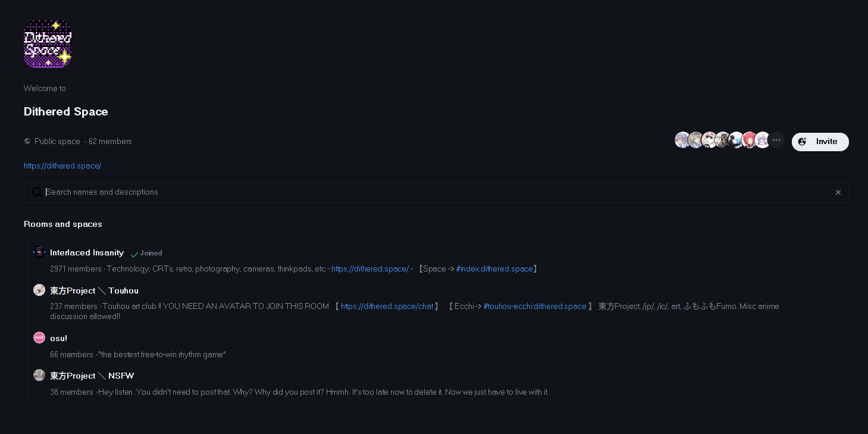Image resolution: width=868 pixels, height=434 pixels.
Task: Clear the search field with the X
Action: pyautogui.click(x=838, y=192)
